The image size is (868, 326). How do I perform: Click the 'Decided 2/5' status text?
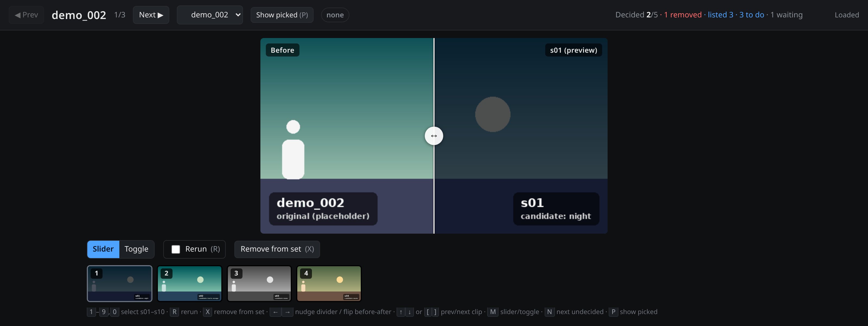tap(637, 15)
